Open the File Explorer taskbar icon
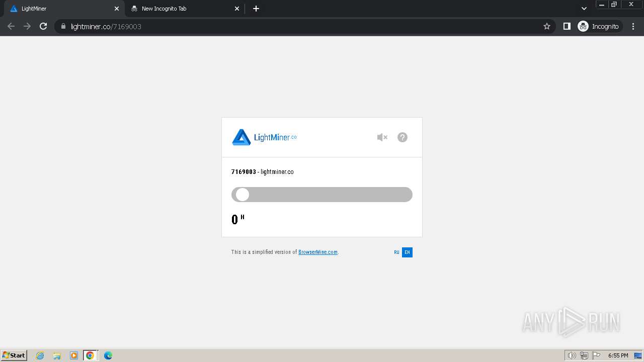This screenshot has height=362, width=644. pyautogui.click(x=57, y=355)
